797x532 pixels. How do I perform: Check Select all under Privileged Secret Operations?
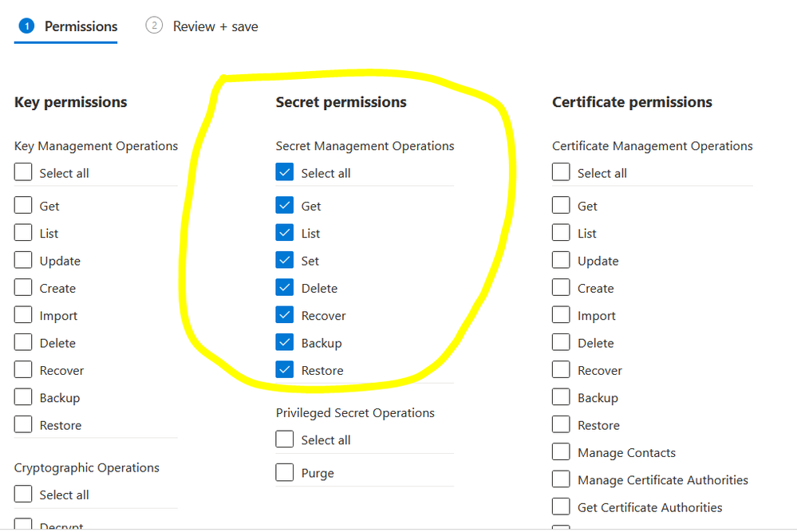tap(285, 440)
